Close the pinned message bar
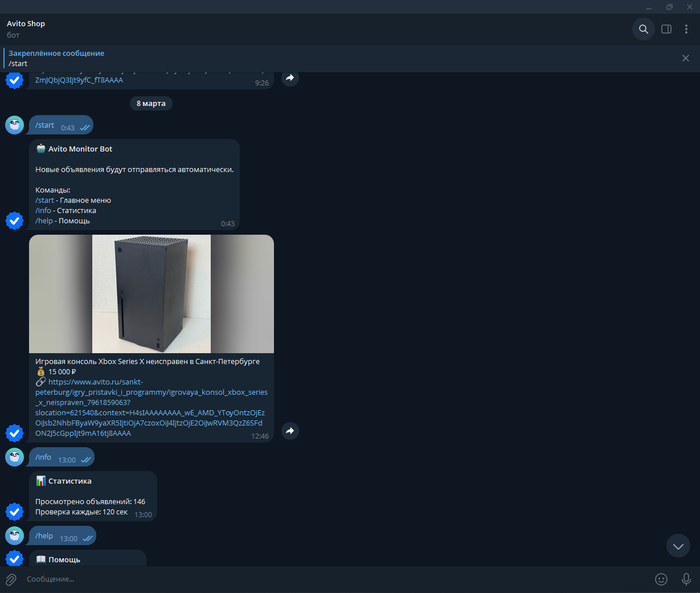700x593 pixels. (686, 58)
